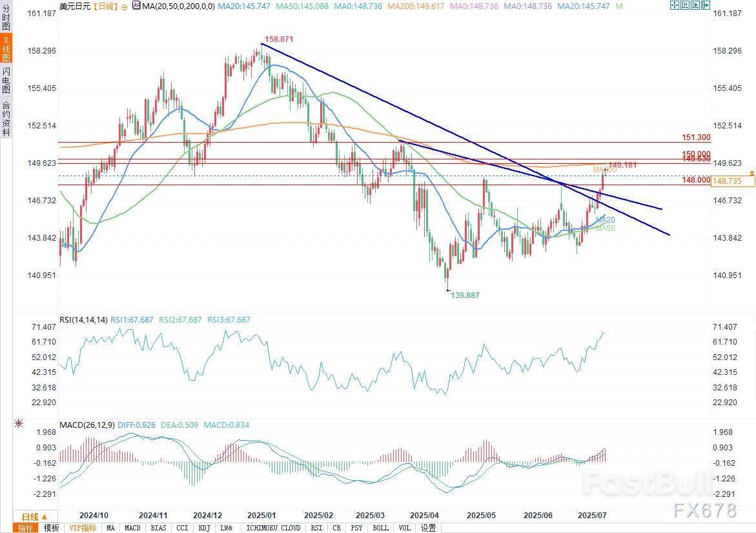This screenshot has width=756, height=533.
Task: Click the 设置 button on bottom bar
Action: (428, 528)
